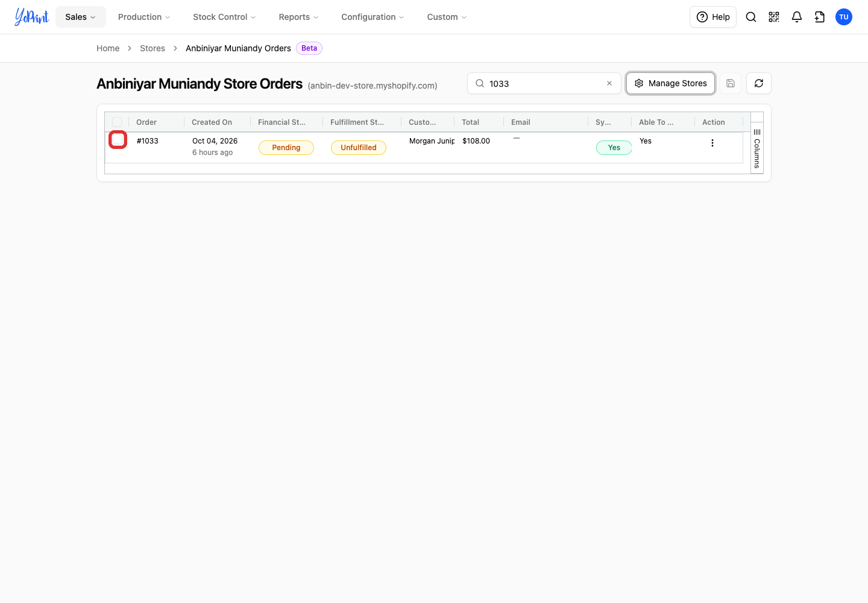Click the new document icon in header
Viewport: 868px width, 603px height.
pos(820,17)
